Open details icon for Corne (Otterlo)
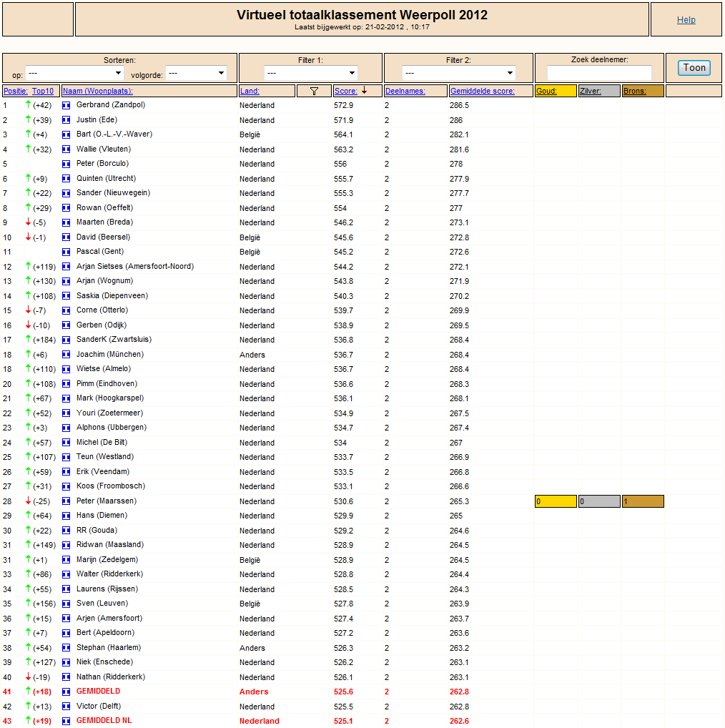Screen dimensions: 725x728 click(66, 310)
